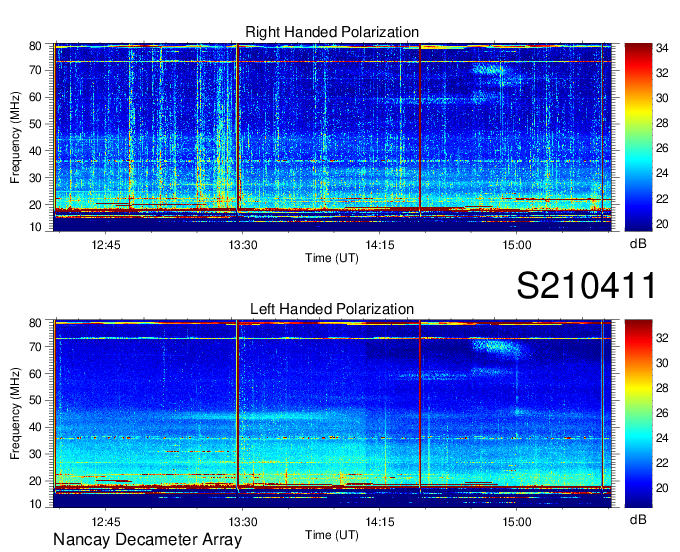Click the 22 value on the lower color bar scale
Viewport: 680px width, 552px height.
pos(662,464)
